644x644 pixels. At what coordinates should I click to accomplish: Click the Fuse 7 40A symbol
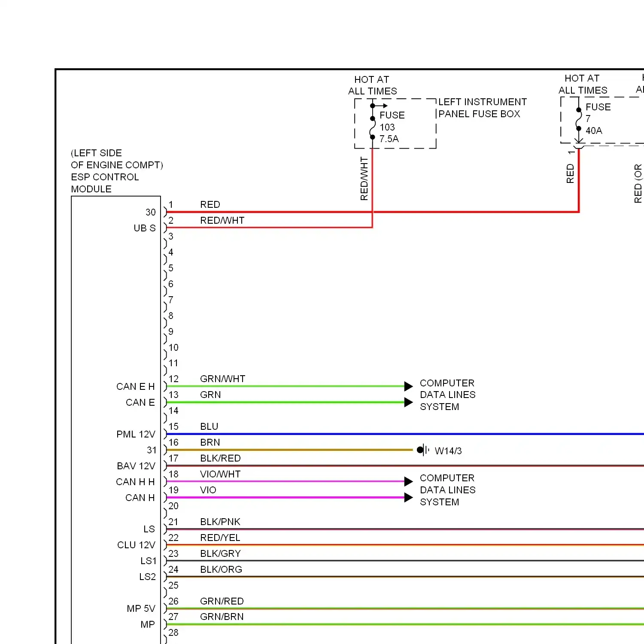(579, 119)
